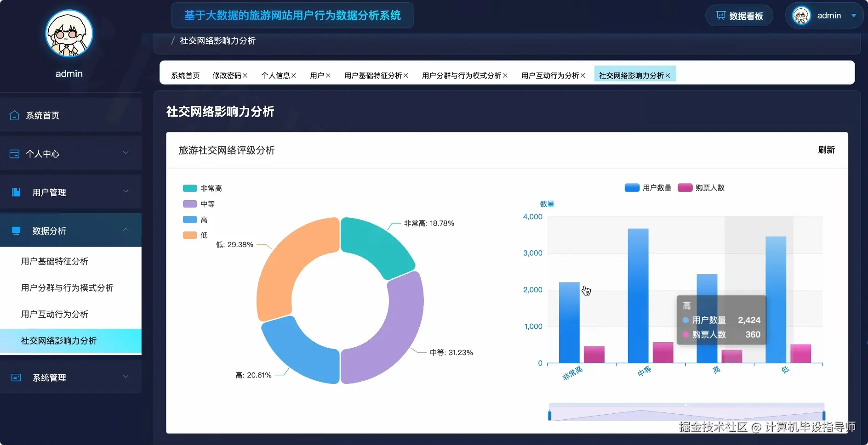868x445 pixels.
Task: Close the 社交网络影响力分析 tab
Action: point(668,75)
